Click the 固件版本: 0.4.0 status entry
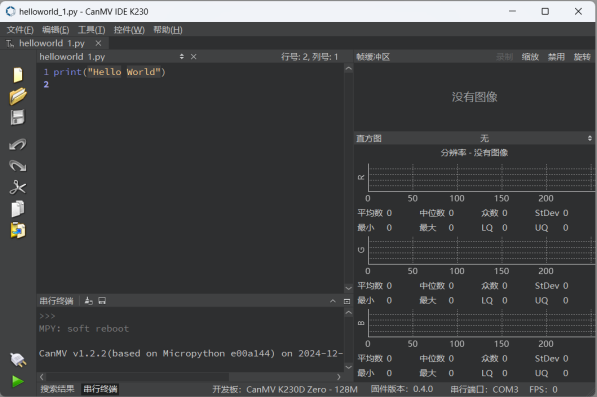This screenshot has height=397, width=597. pos(402,389)
